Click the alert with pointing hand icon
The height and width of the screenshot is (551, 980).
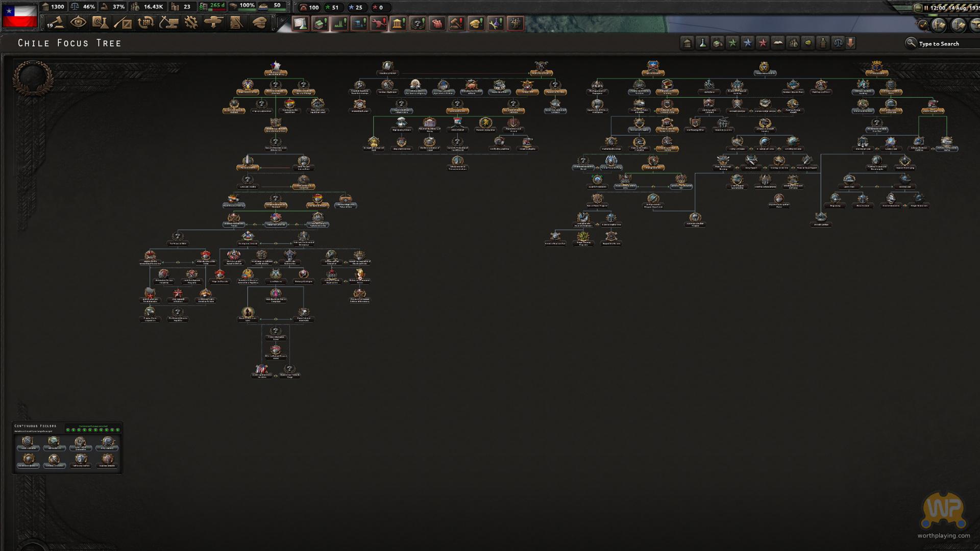pyautogui.click(x=437, y=23)
